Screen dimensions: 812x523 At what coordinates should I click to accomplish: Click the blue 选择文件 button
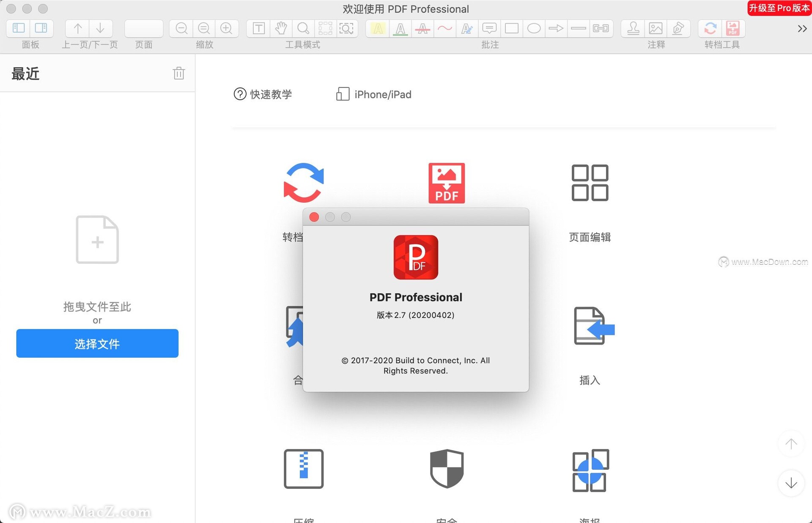click(x=97, y=343)
